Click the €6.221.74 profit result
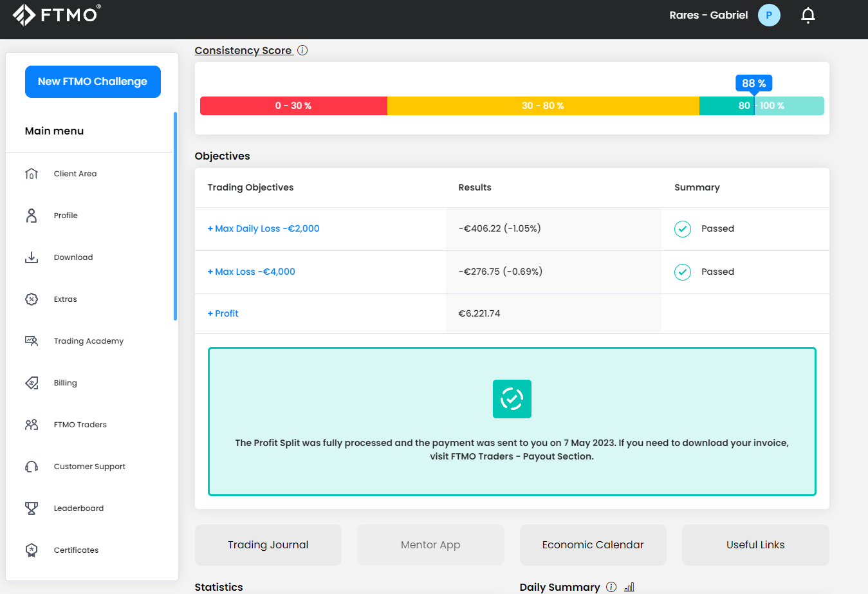The width and height of the screenshot is (868, 594). 479,313
